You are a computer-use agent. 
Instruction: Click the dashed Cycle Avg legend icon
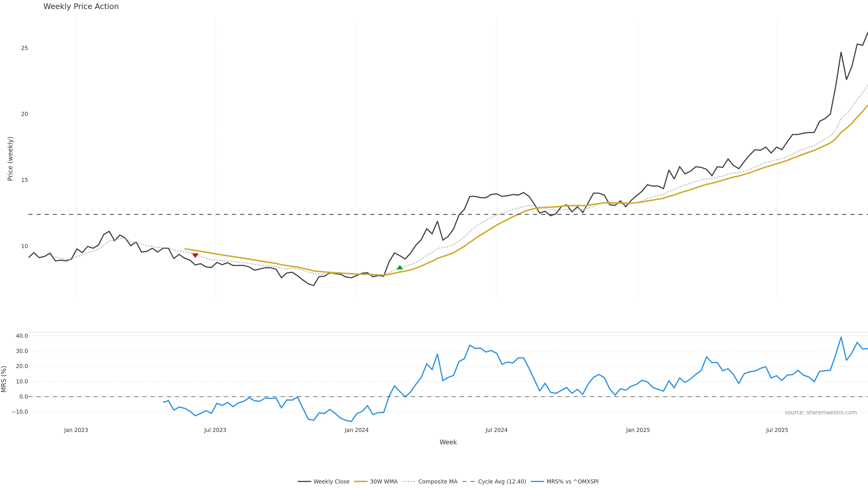[x=468, y=482]
